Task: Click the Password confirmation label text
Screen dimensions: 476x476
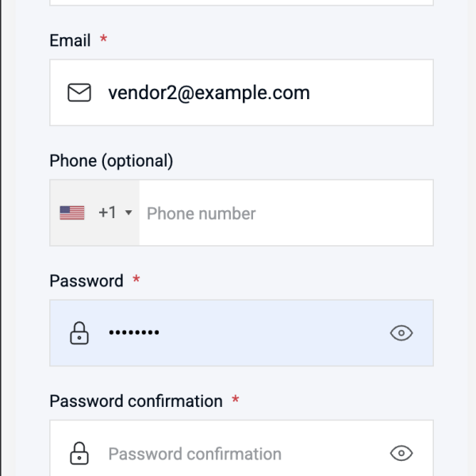Action: [136, 401]
